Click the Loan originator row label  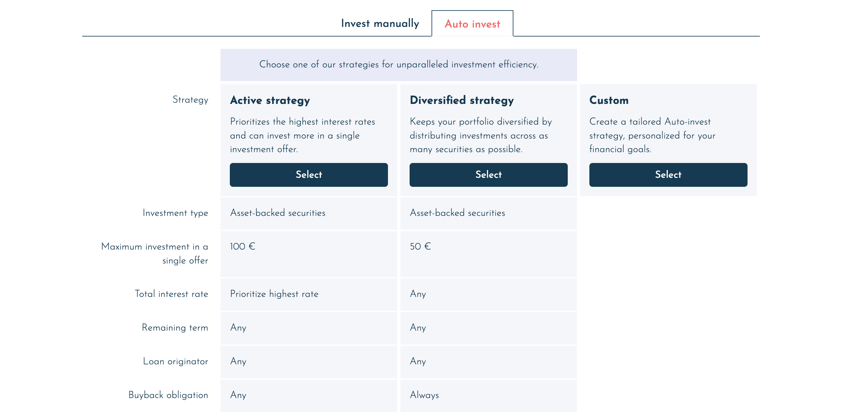[x=175, y=361]
